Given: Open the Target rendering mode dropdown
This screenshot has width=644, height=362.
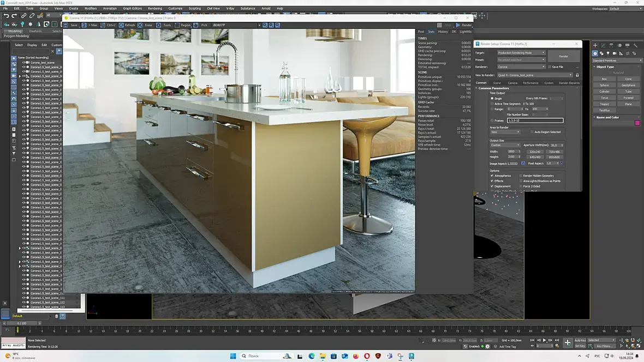Looking at the screenshot, I should pos(521,53).
